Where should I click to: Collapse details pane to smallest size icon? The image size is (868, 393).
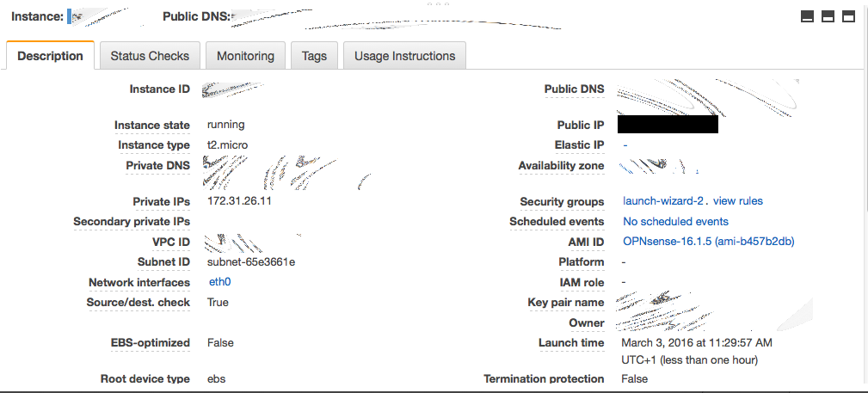[807, 16]
